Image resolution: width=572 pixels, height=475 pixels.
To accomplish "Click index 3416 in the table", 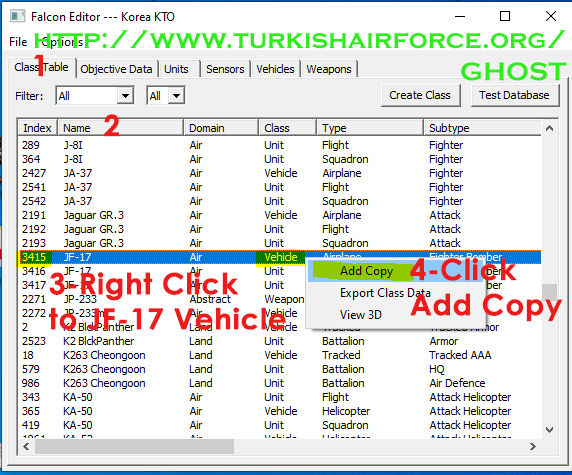I will (34, 271).
